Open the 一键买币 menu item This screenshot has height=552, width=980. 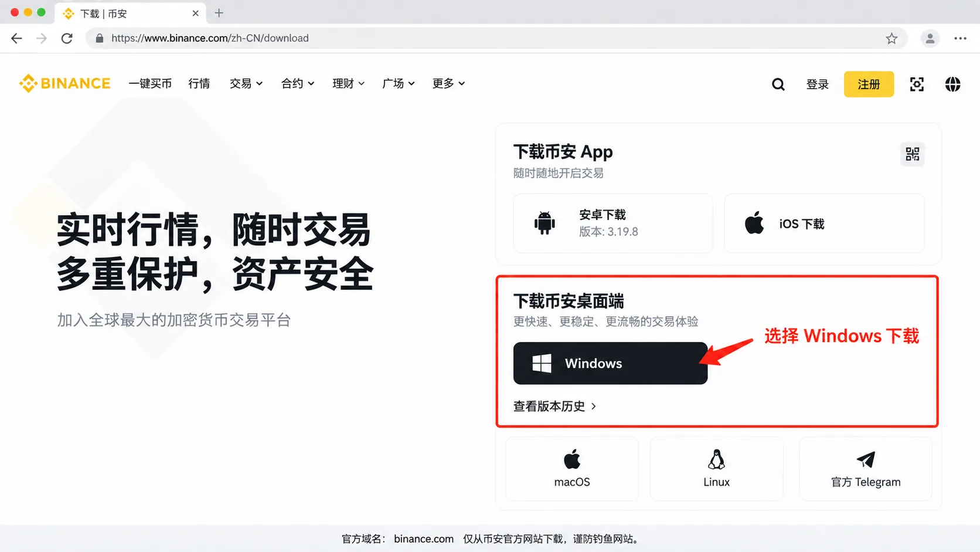coord(150,84)
